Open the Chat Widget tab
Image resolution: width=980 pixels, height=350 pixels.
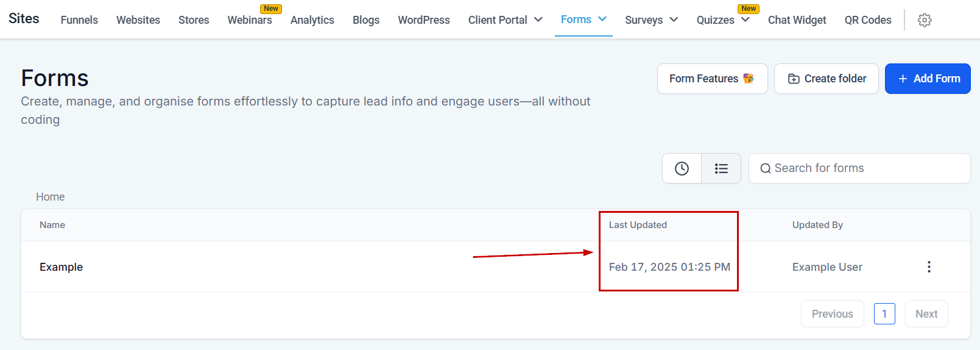pyautogui.click(x=797, y=20)
